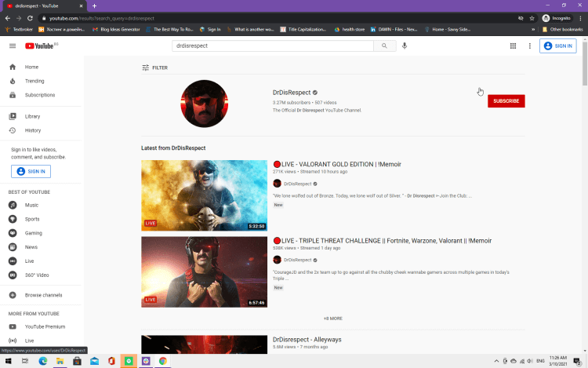Open Subscriptions in the sidebar
The width and height of the screenshot is (588, 368).
pos(41,95)
